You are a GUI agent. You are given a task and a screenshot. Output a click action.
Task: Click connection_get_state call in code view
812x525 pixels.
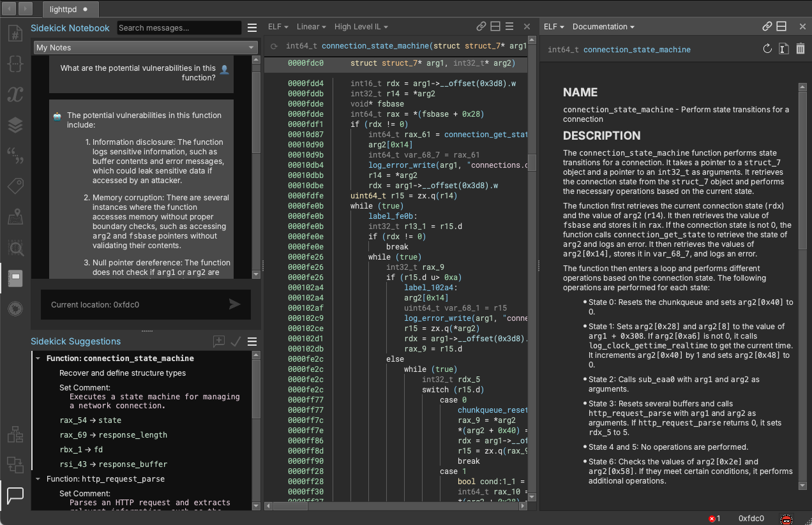tap(486, 135)
